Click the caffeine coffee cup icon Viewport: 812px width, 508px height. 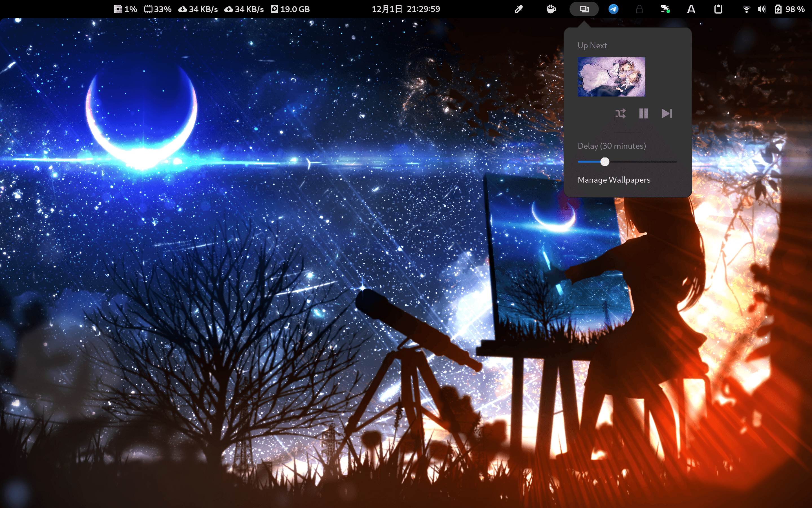click(551, 9)
